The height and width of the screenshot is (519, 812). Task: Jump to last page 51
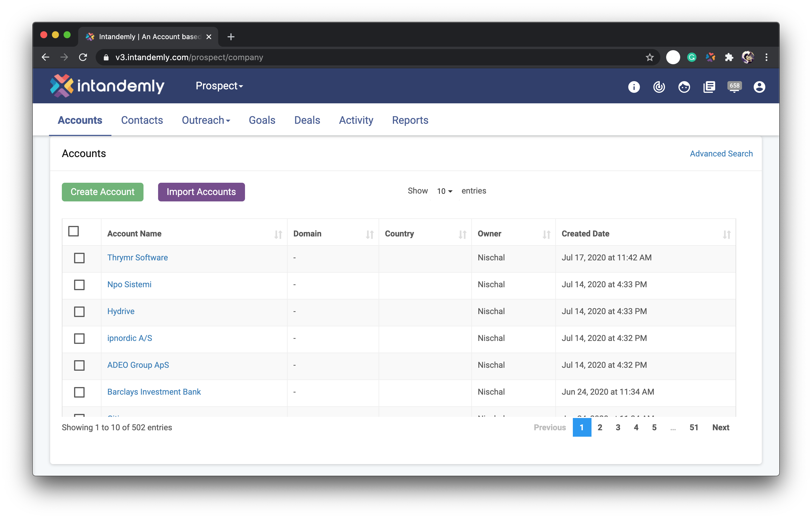click(x=694, y=427)
